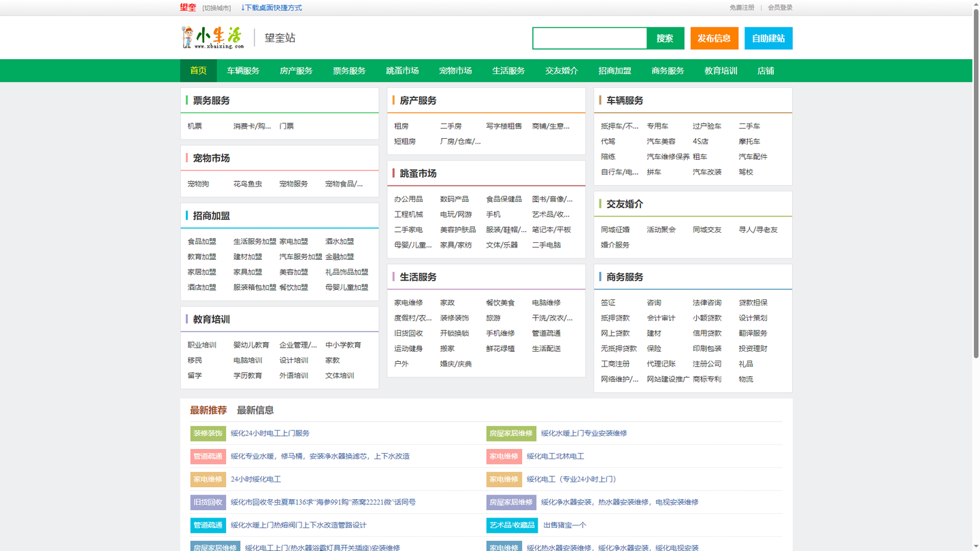Open 商务服务 in the navigation bar
The height and width of the screenshot is (551, 980).
click(x=668, y=71)
